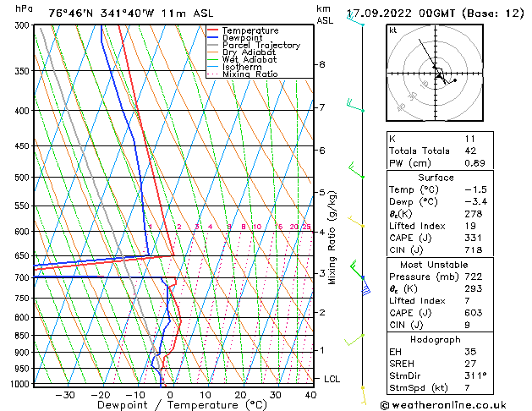Image resolution: width=532 pixels, height=411 pixels.
Task: Click the 'Totals Totals' value 42
Action: pos(470,151)
